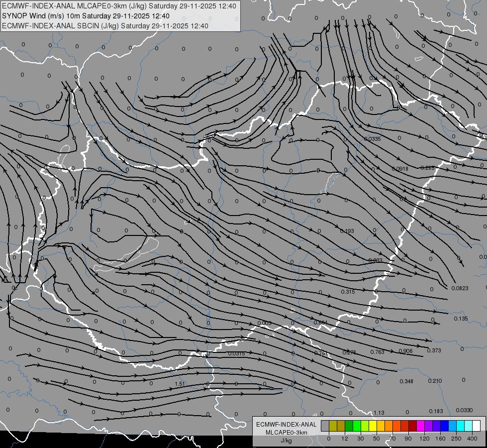Click the map value '0.193'
Image resolution: width=487 pixels, height=448 pixels.
click(x=347, y=231)
